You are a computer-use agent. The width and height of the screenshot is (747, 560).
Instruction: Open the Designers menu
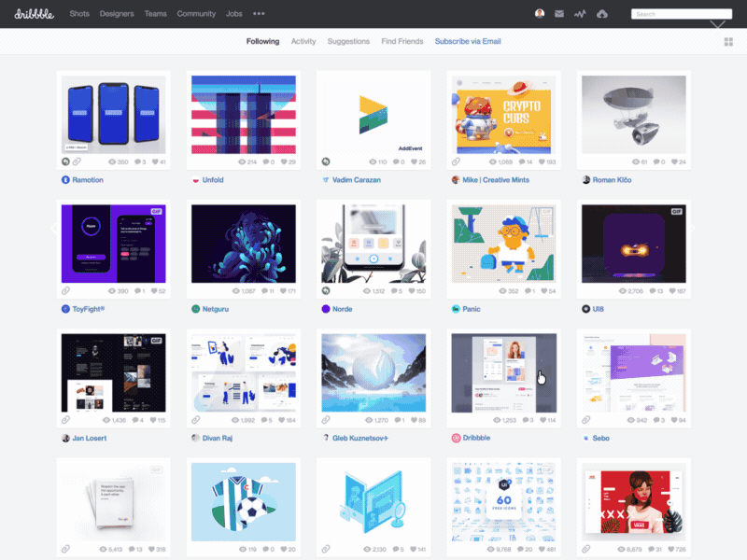click(117, 14)
